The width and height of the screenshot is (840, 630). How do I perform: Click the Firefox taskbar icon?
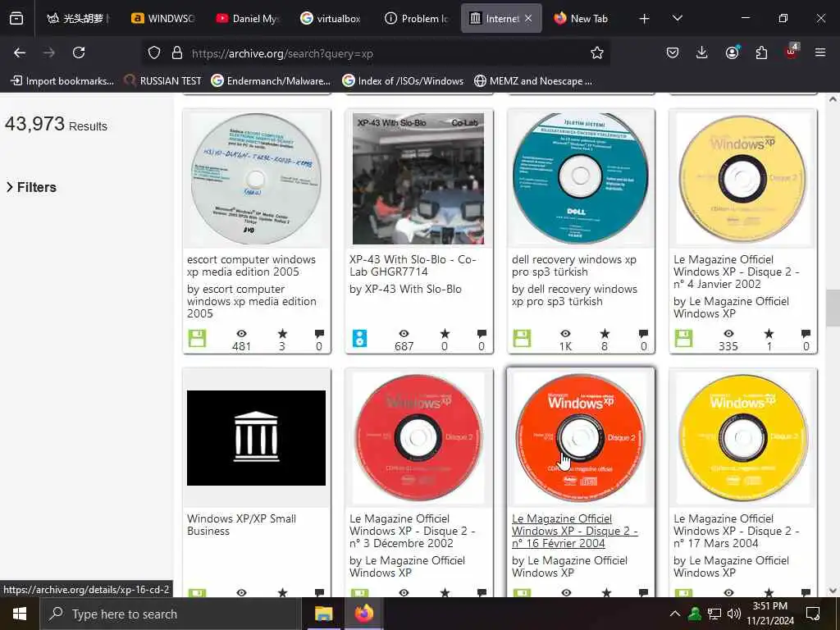(363, 614)
